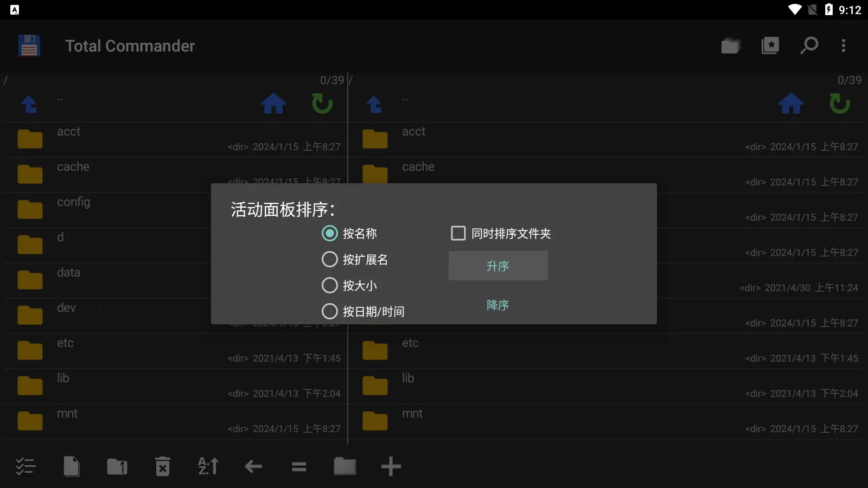The image size is (868, 488).
Task: Open the search magnifier icon
Action: point(809,46)
